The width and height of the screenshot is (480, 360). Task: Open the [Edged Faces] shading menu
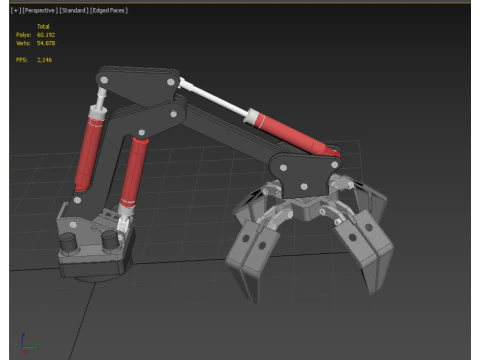pyautogui.click(x=109, y=11)
